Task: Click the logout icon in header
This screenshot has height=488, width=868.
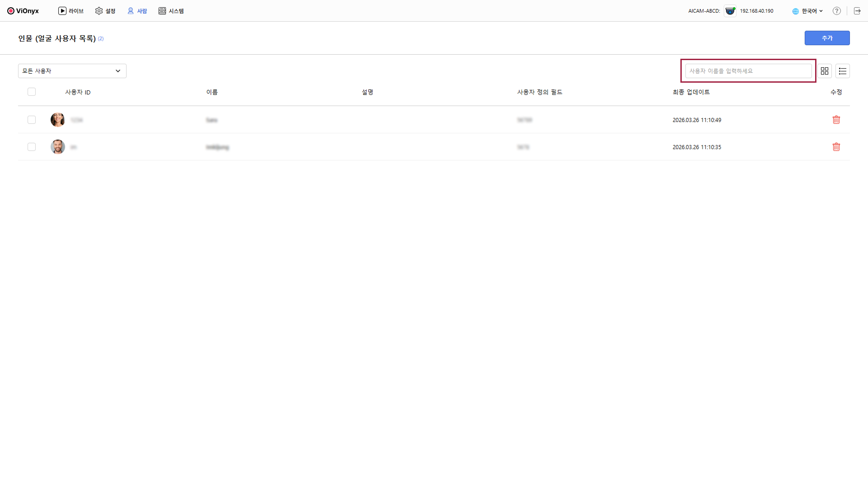Action: [857, 11]
